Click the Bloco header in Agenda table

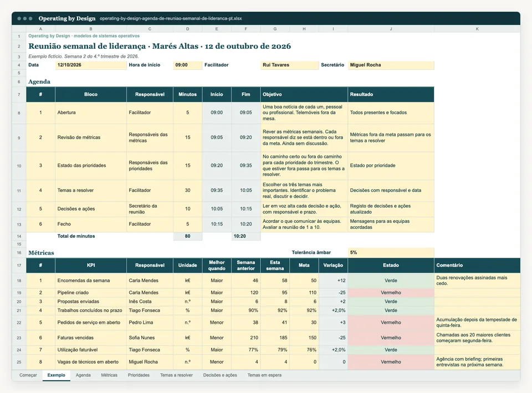(91, 94)
